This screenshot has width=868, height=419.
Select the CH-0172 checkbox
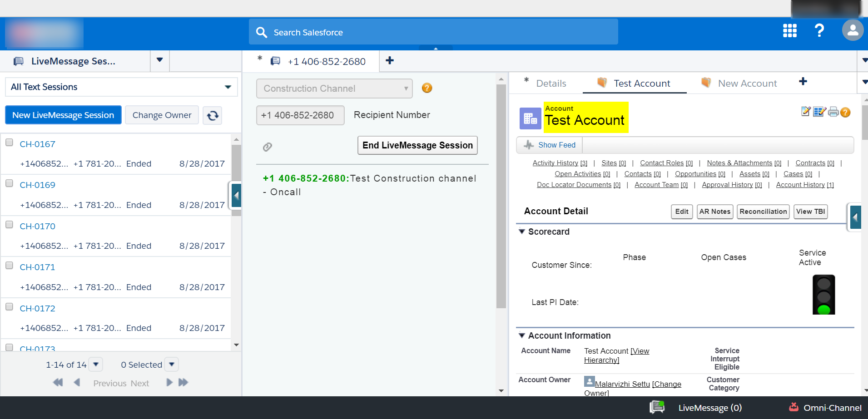point(9,306)
